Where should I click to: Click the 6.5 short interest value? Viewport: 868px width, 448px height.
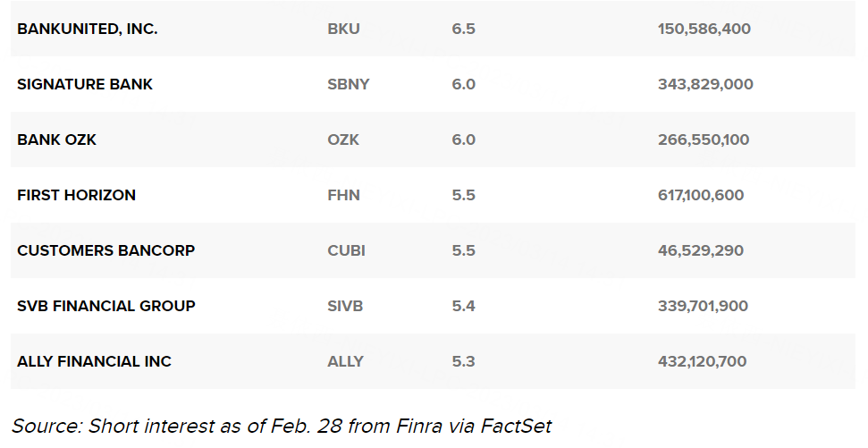pyautogui.click(x=463, y=29)
